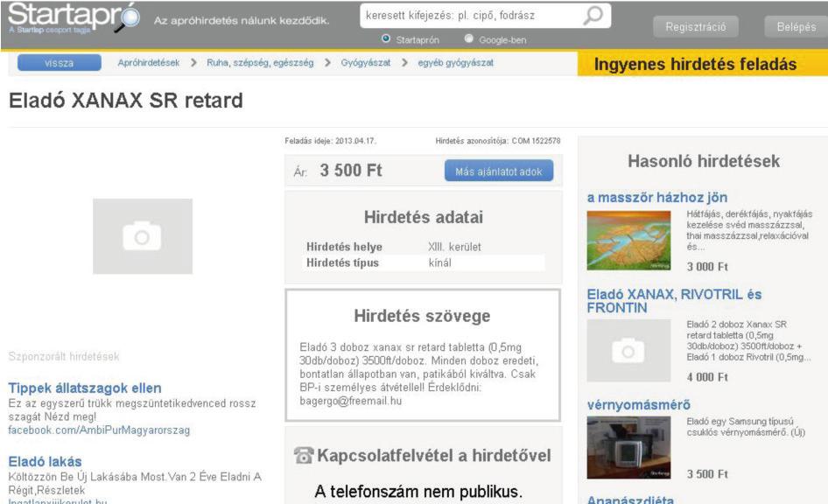Click the masszőr ad thumbnail image

coord(628,240)
